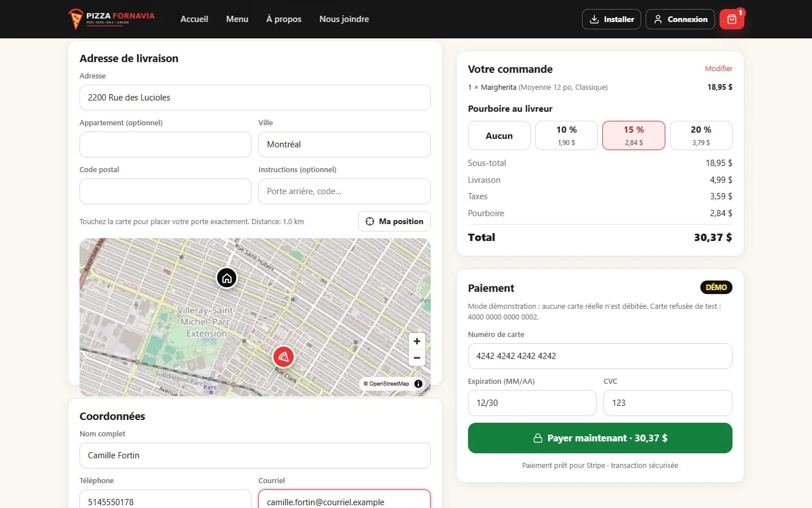Image resolution: width=812 pixels, height=508 pixels.
Task: Focus the Nom complet field
Action: point(255,456)
